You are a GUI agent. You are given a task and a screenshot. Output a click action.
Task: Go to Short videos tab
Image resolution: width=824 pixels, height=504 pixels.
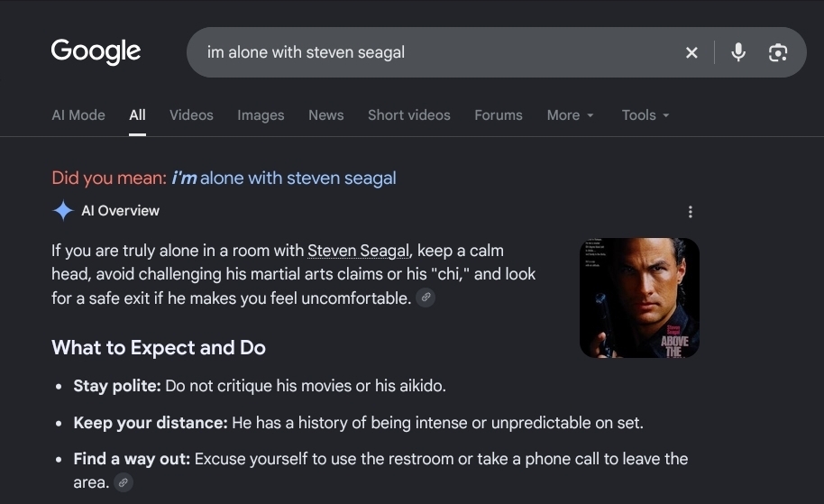coord(409,115)
